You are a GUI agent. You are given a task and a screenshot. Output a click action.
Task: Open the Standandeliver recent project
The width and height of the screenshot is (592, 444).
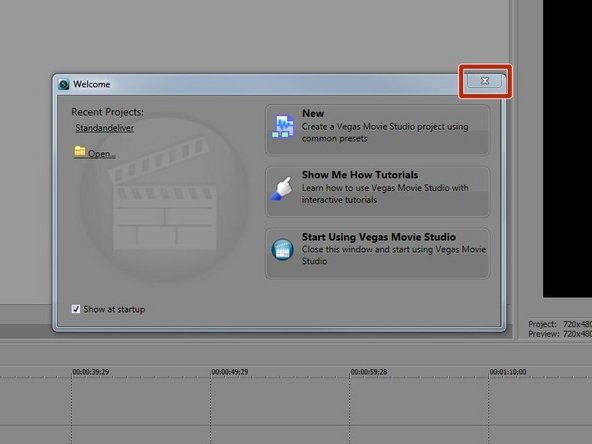[105, 128]
